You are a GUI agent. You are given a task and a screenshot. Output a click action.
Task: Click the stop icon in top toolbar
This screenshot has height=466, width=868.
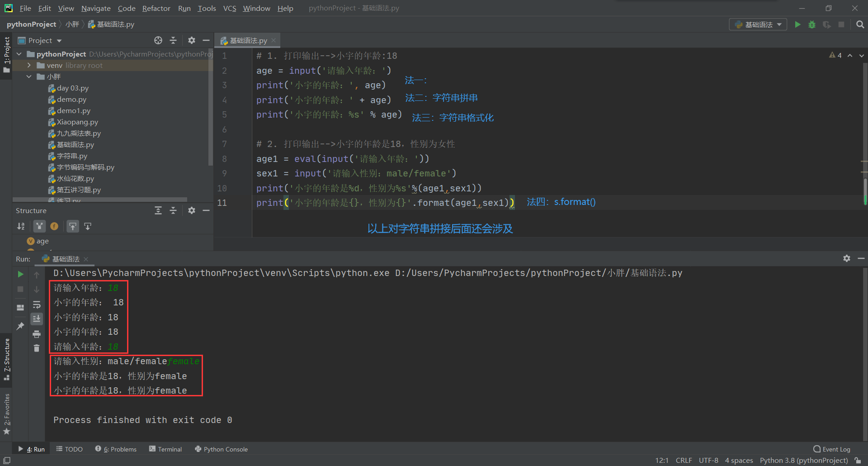(841, 24)
